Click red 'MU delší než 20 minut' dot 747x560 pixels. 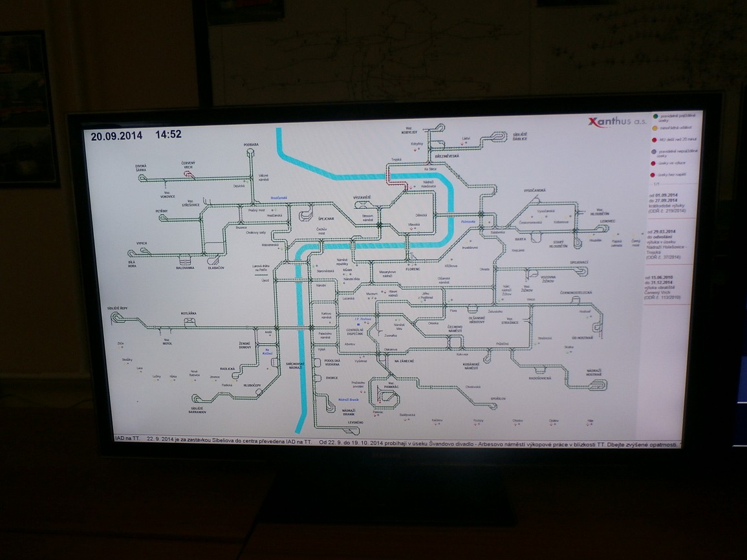pos(654,140)
